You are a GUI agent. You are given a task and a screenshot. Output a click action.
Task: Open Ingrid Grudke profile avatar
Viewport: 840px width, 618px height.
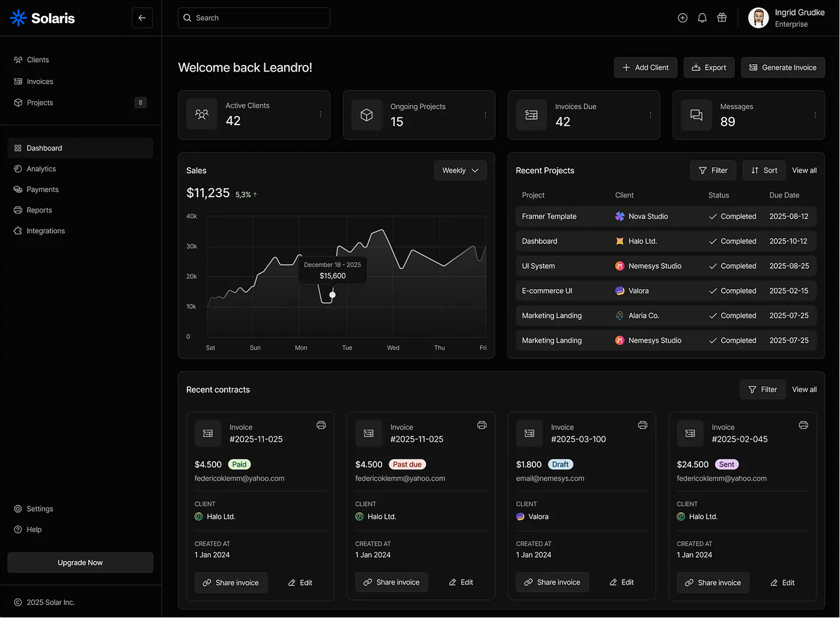[x=758, y=18]
